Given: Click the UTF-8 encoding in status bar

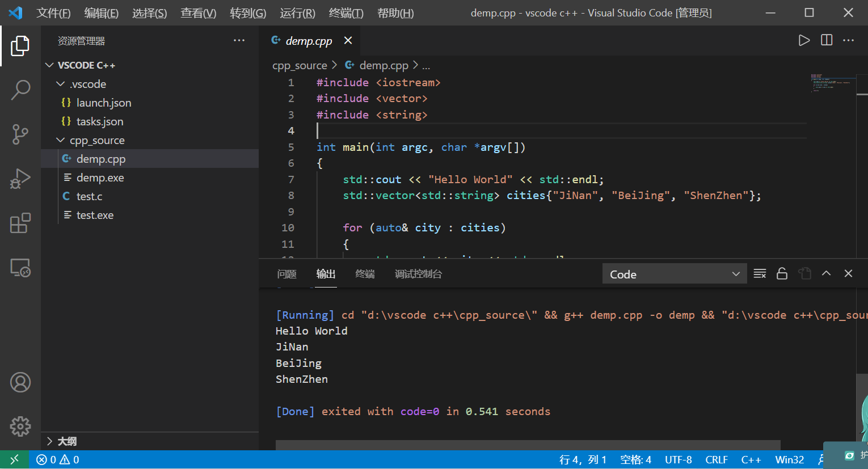Looking at the screenshot, I should pyautogui.click(x=678, y=460).
